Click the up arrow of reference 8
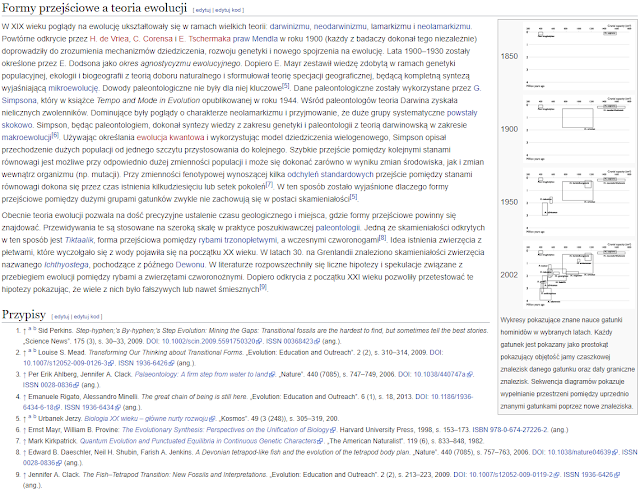The width and height of the screenshot is (640, 491). click(24, 453)
